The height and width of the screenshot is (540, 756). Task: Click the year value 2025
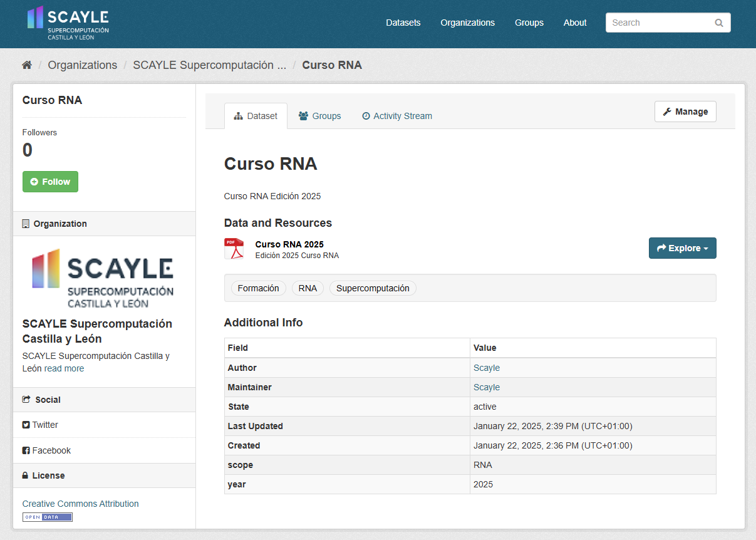483,484
